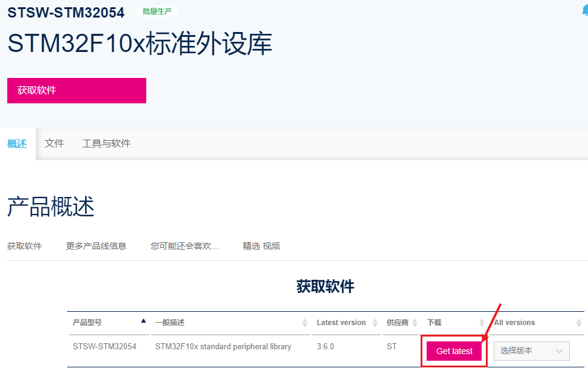
Task: Jump to 获取软件 anchor link
Action: 24,246
